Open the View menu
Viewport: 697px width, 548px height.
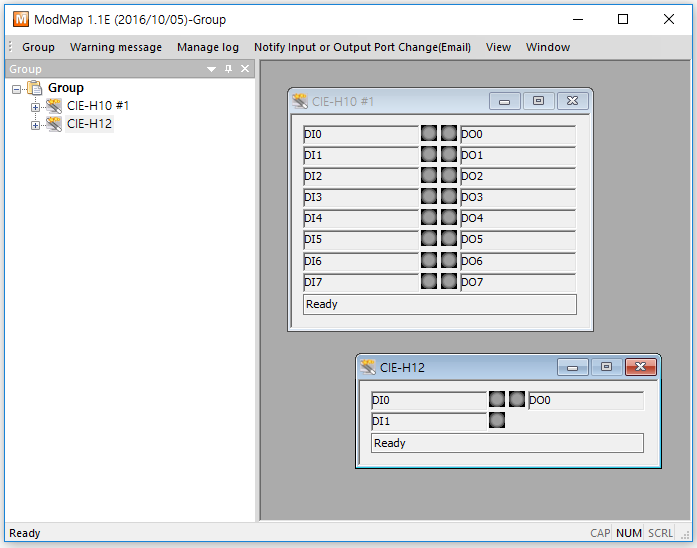498,47
